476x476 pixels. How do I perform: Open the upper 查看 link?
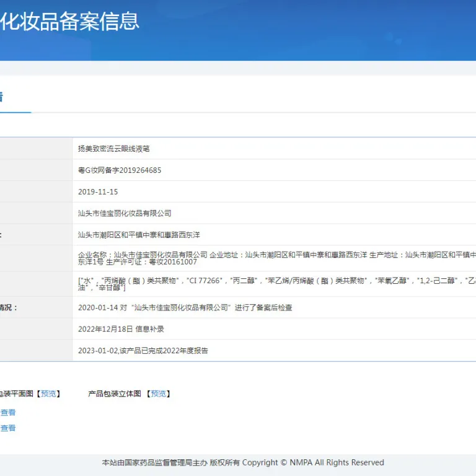point(8,412)
